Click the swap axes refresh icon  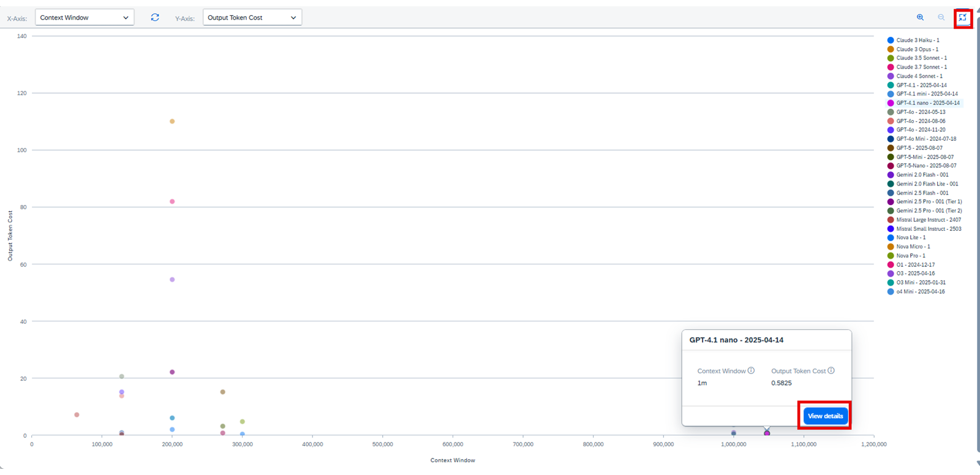(155, 18)
